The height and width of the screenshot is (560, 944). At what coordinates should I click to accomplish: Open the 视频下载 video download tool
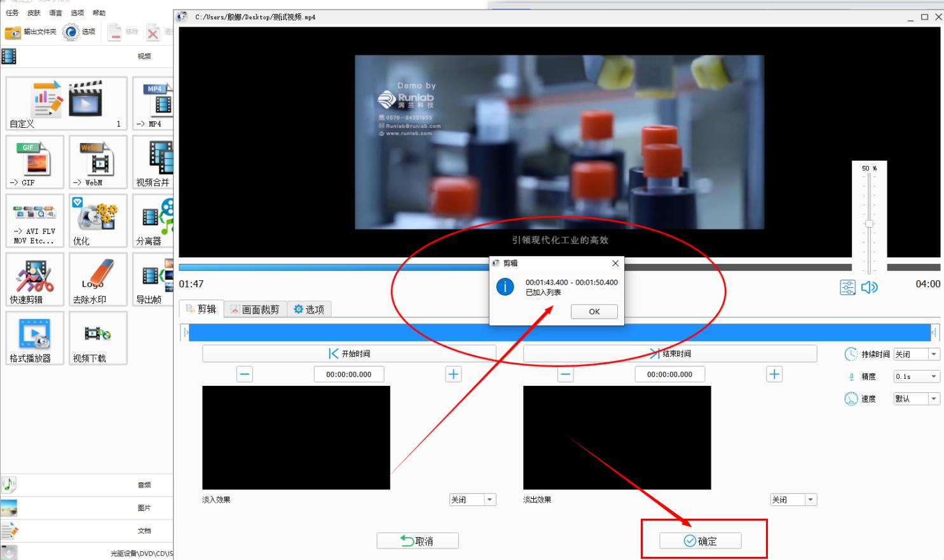(x=98, y=338)
